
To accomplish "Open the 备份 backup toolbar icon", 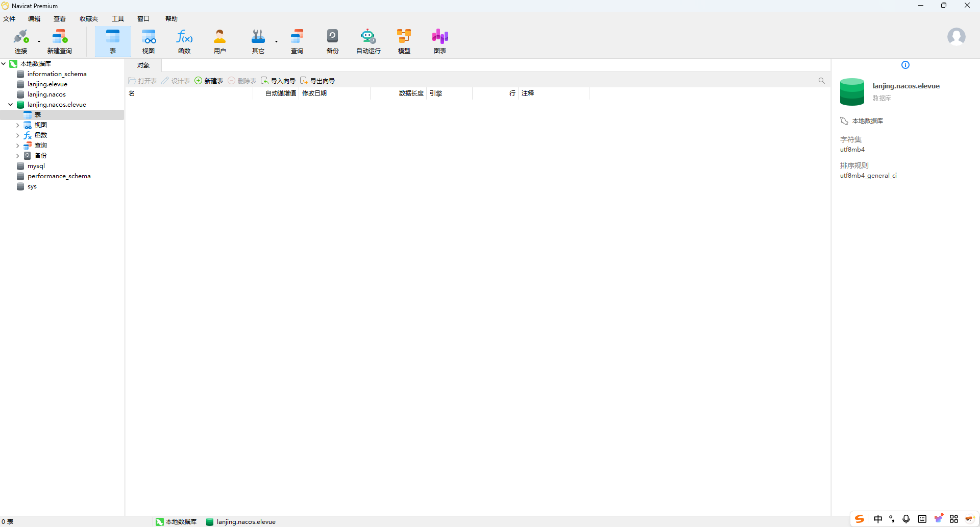I will point(333,41).
